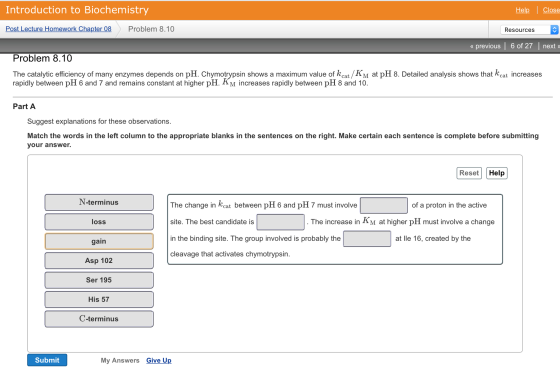Pick the loss answer tile

(99, 222)
